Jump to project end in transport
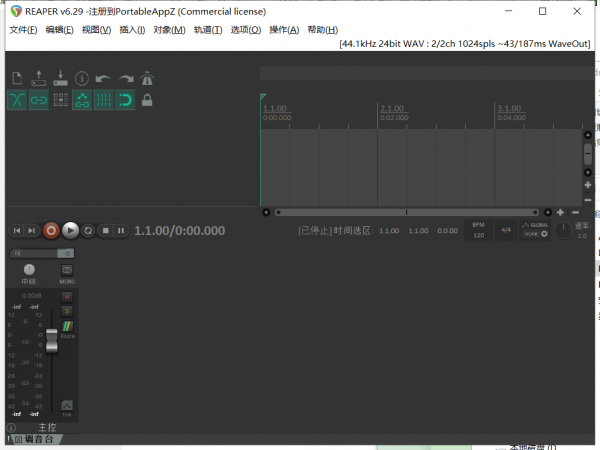The width and height of the screenshot is (600, 450). click(32, 231)
